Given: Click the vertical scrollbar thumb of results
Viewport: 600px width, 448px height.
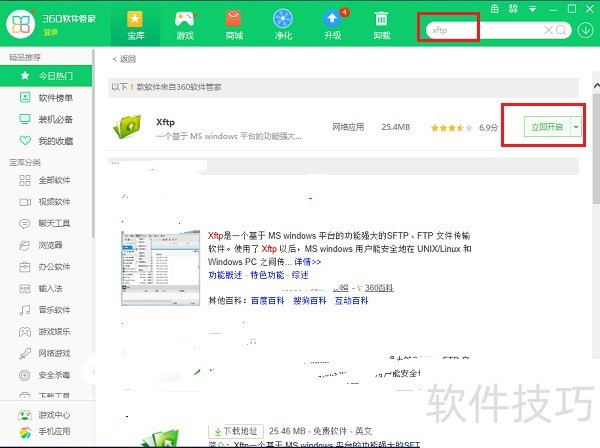Looking at the screenshot, I should click(596, 149).
